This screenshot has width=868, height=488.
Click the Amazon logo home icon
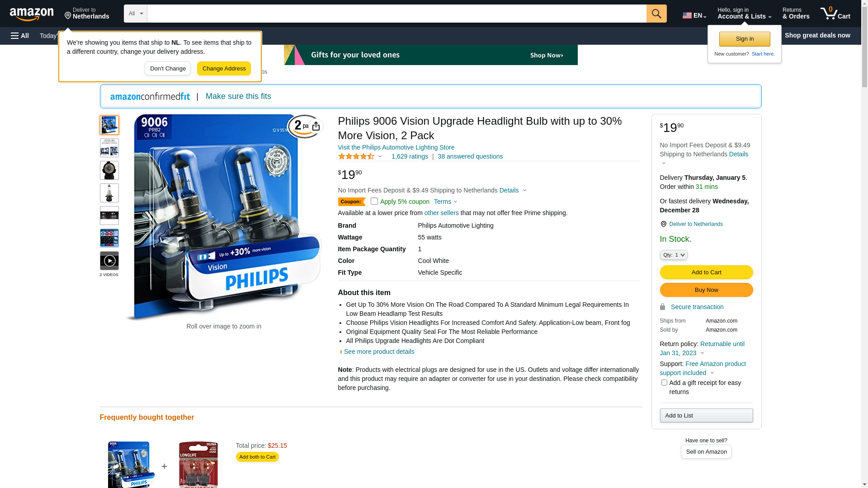(x=32, y=14)
